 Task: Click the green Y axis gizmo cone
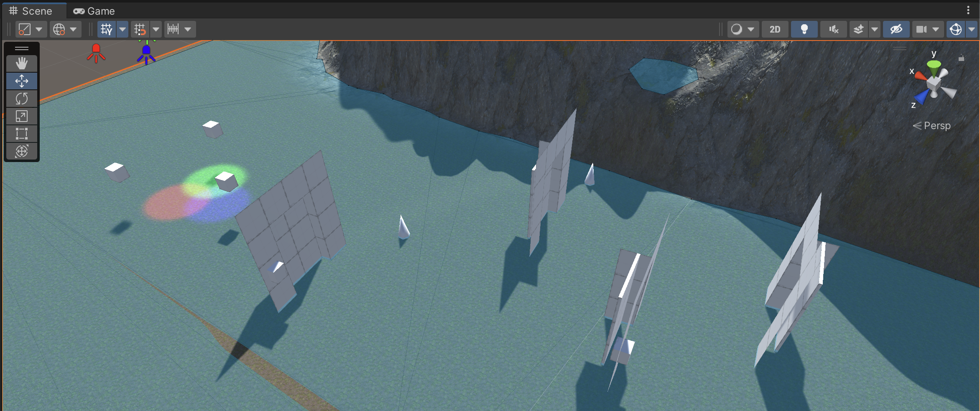click(934, 66)
